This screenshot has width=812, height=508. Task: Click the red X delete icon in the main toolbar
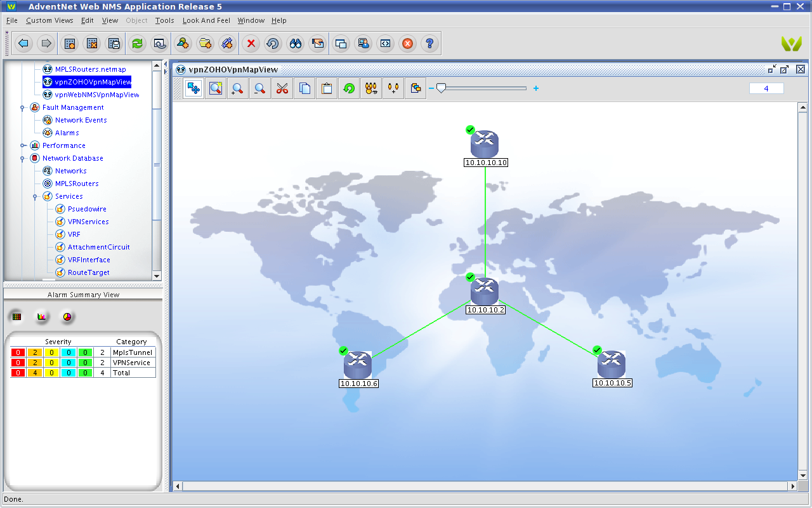click(251, 44)
